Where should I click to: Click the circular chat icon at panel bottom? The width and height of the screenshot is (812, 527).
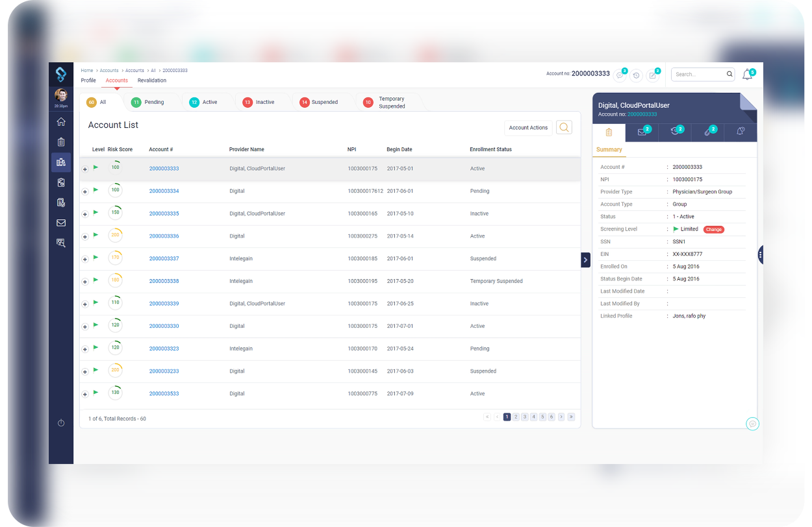(752, 424)
